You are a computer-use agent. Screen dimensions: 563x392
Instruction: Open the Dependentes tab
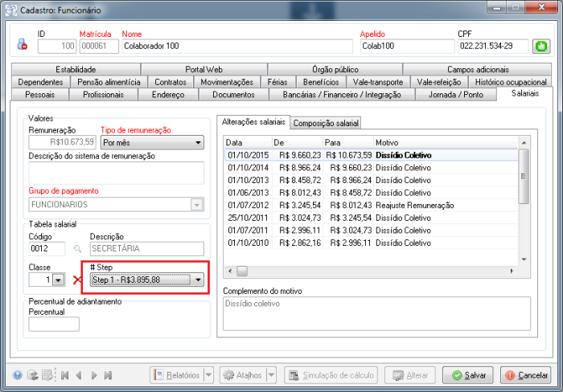tap(41, 82)
